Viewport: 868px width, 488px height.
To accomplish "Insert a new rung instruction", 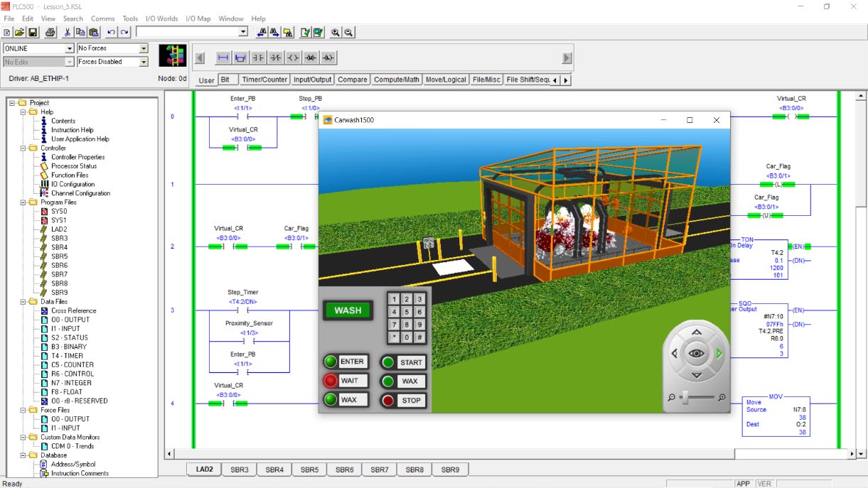I will tap(223, 58).
